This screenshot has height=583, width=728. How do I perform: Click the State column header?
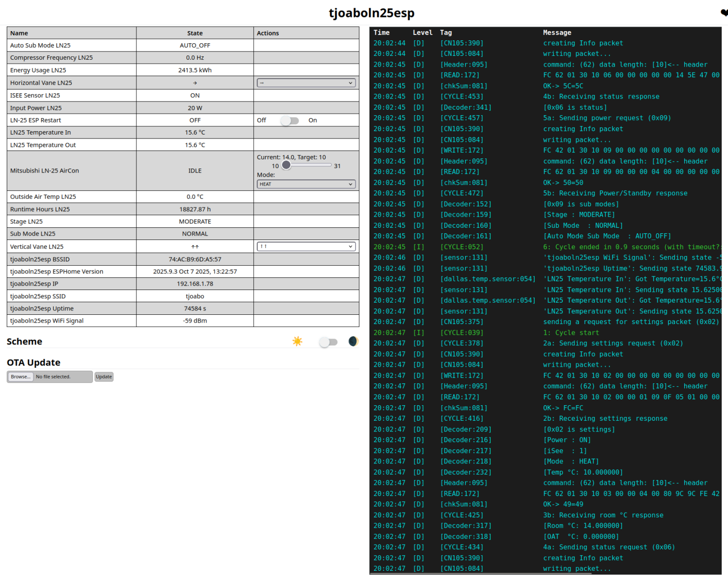(x=194, y=33)
